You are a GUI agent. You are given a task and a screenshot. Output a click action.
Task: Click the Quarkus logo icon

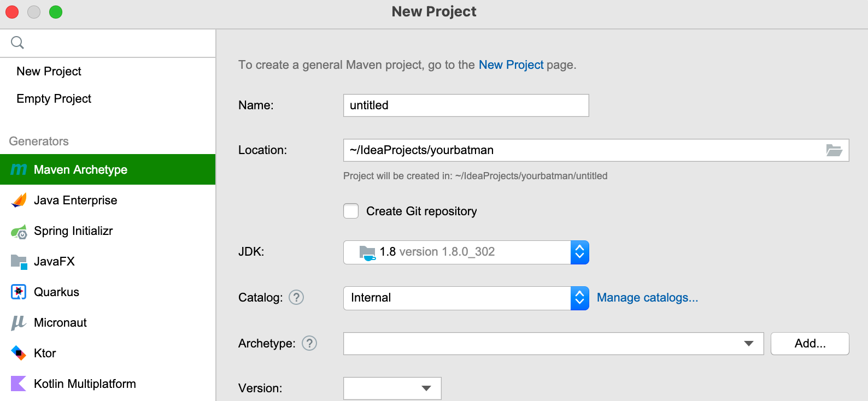tap(19, 292)
